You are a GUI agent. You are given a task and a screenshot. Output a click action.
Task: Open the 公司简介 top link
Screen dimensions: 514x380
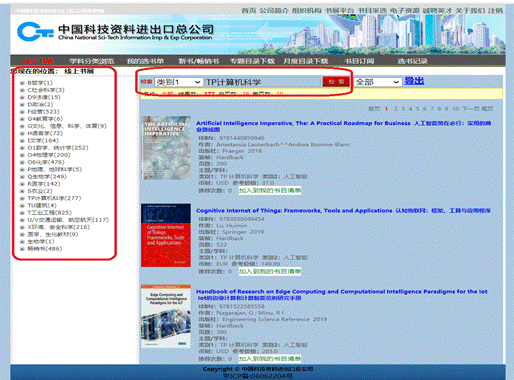[x=274, y=11]
